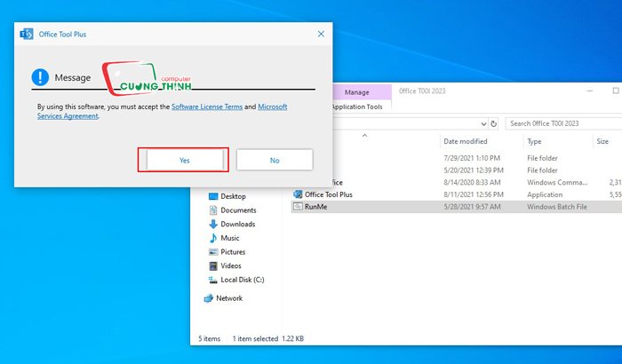Switch to the Manage tab in File Explorer
The height and width of the screenshot is (364, 622).
(356, 92)
